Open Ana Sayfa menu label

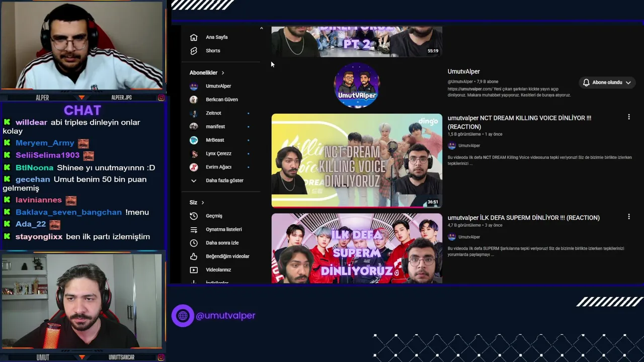tap(216, 37)
